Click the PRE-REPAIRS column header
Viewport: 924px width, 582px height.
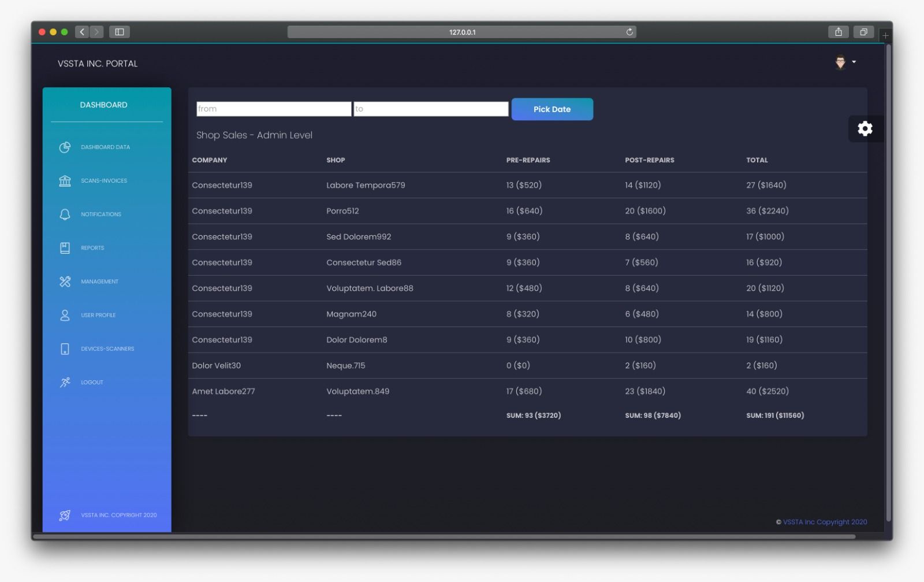click(x=528, y=160)
